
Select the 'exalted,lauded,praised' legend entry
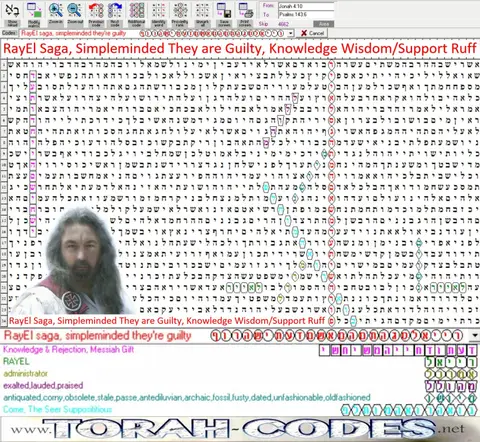pyautogui.click(x=43, y=385)
